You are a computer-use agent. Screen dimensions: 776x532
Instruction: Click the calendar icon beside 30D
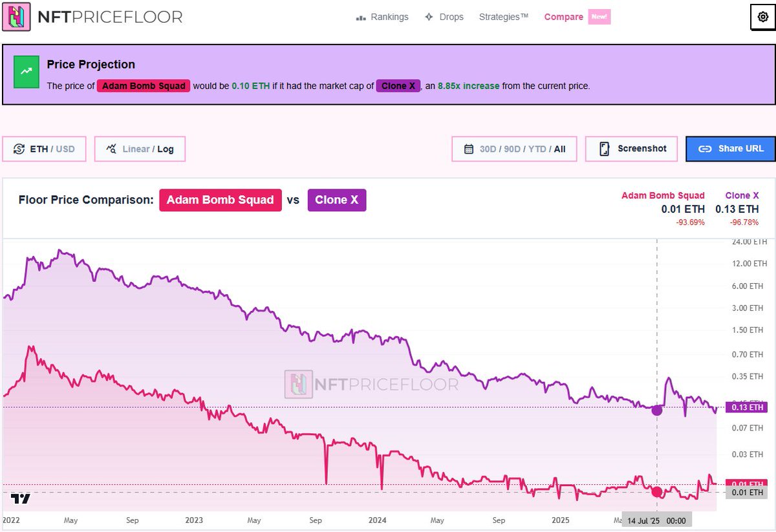click(x=469, y=149)
